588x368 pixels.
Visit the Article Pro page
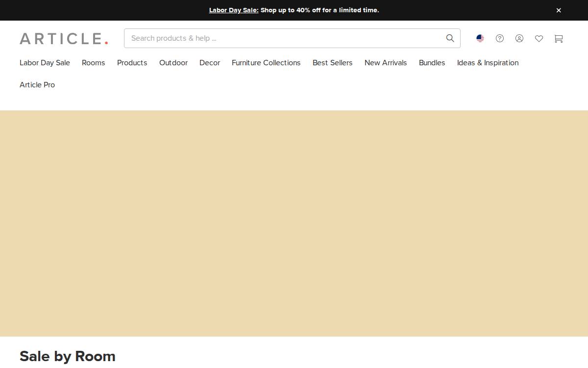(37, 85)
